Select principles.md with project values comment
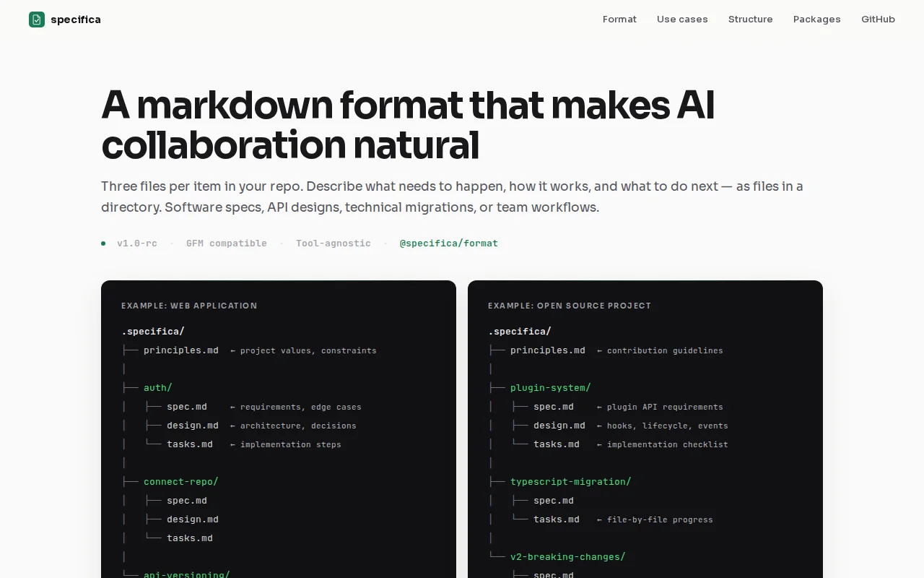 tap(181, 350)
